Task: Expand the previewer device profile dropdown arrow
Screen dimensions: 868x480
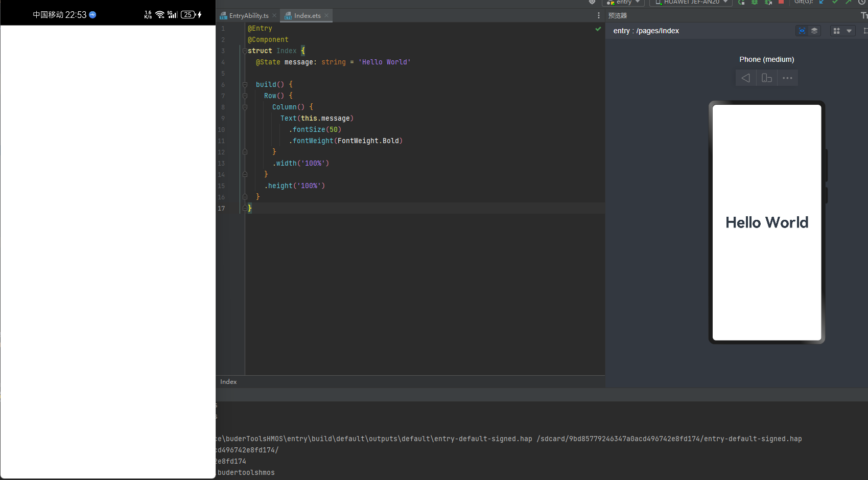Action: point(849,31)
